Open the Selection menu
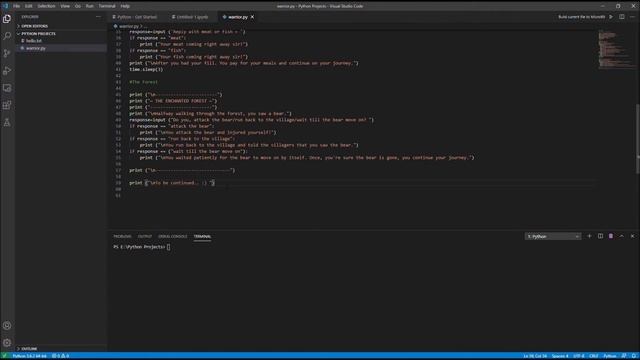640x360 pixels. click(x=46, y=6)
